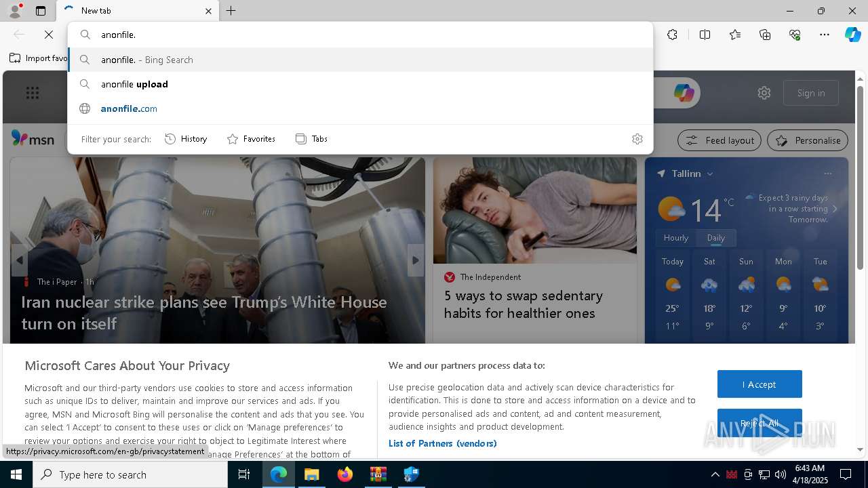868x488 pixels.
Task: Go to previous news slide
Action: [x=19, y=260]
